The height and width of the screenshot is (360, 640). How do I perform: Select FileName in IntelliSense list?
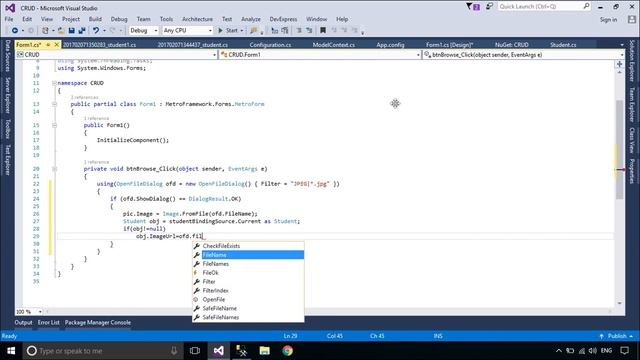(248, 255)
